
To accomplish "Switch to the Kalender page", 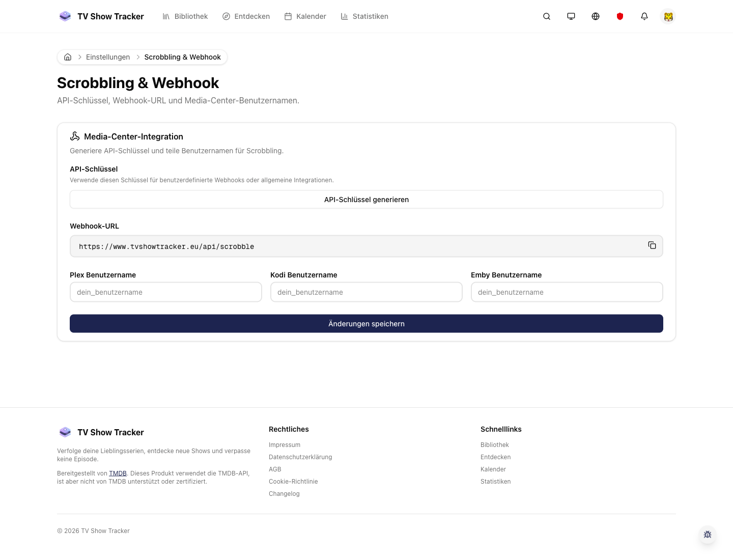I will coord(311,16).
